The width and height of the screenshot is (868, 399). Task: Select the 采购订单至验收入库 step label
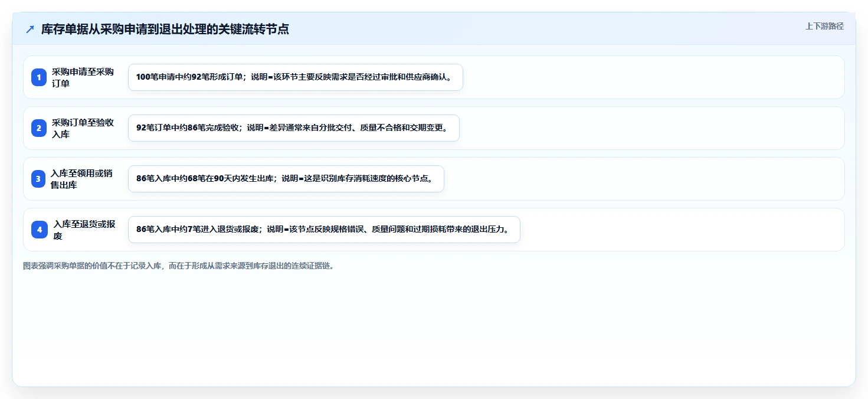click(83, 128)
